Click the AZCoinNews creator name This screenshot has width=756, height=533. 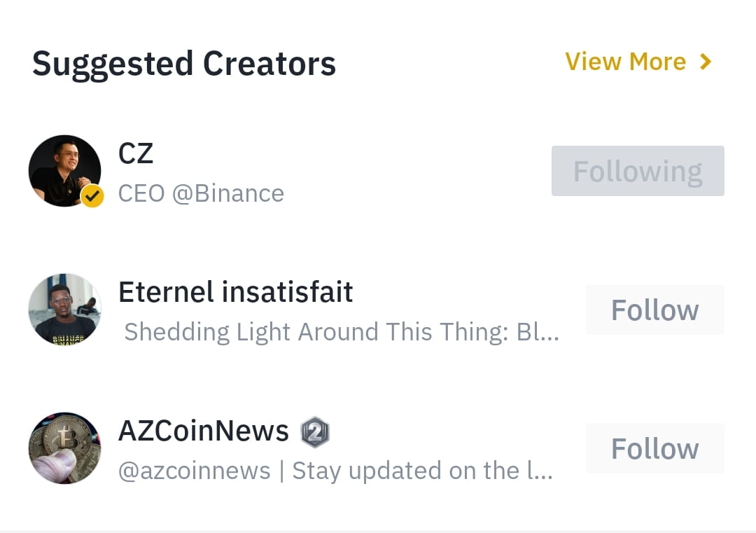[x=204, y=431]
